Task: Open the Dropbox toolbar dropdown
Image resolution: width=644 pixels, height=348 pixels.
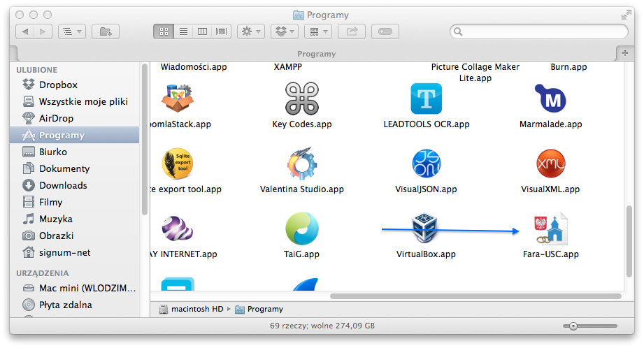Action: pos(285,31)
